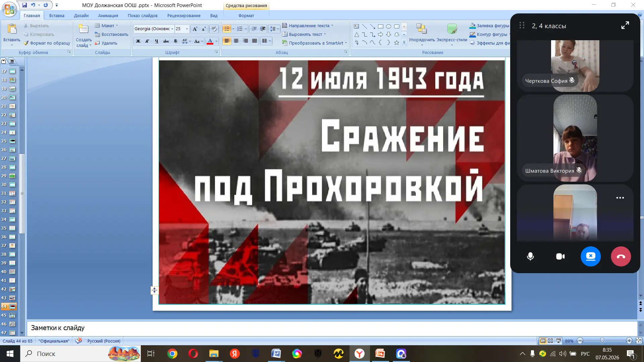Open the columns dropdown
644x362 pixels.
(266, 41)
